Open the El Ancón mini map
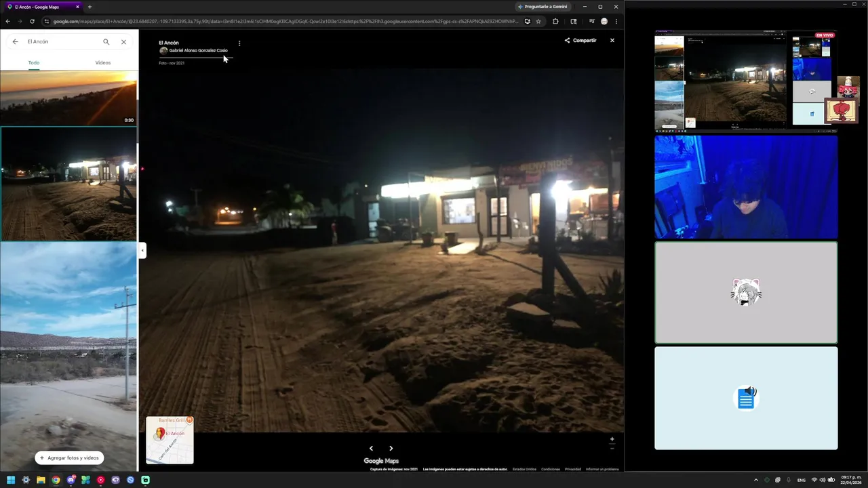Viewport: 868px width, 488px height. coord(170,441)
